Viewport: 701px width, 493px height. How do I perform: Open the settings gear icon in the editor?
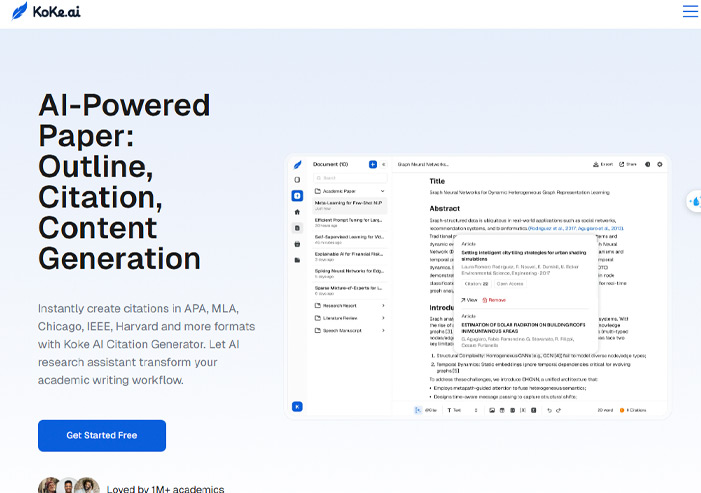pos(659,164)
